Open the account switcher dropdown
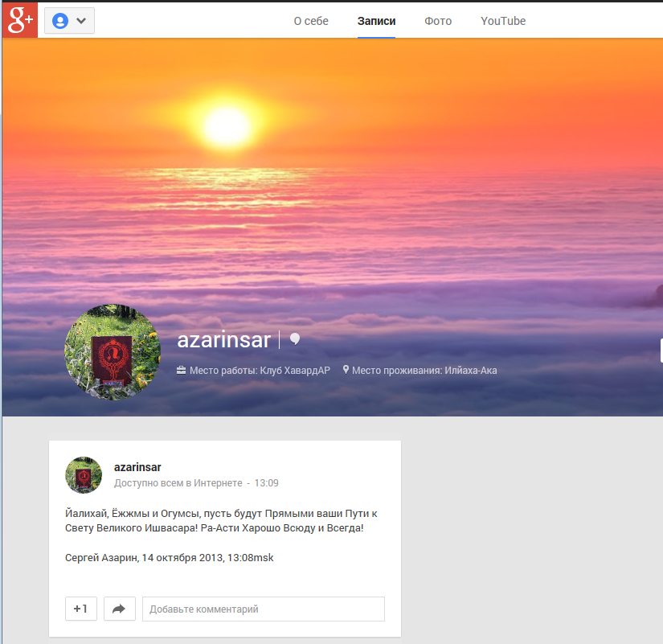663x644 pixels. 69,21
